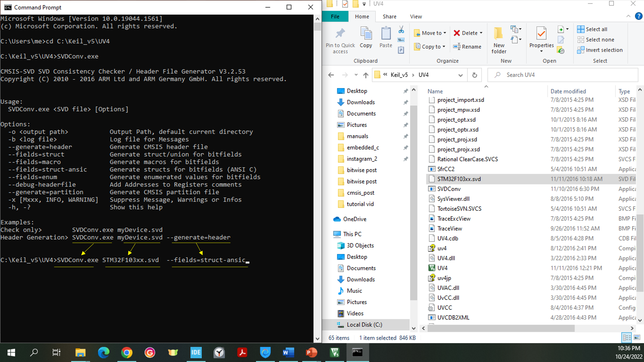Image resolution: width=644 pixels, height=362 pixels.
Task: Open Acrobat Reader from the taskbar
Action: pyautogui.click(x=242, y=352)
